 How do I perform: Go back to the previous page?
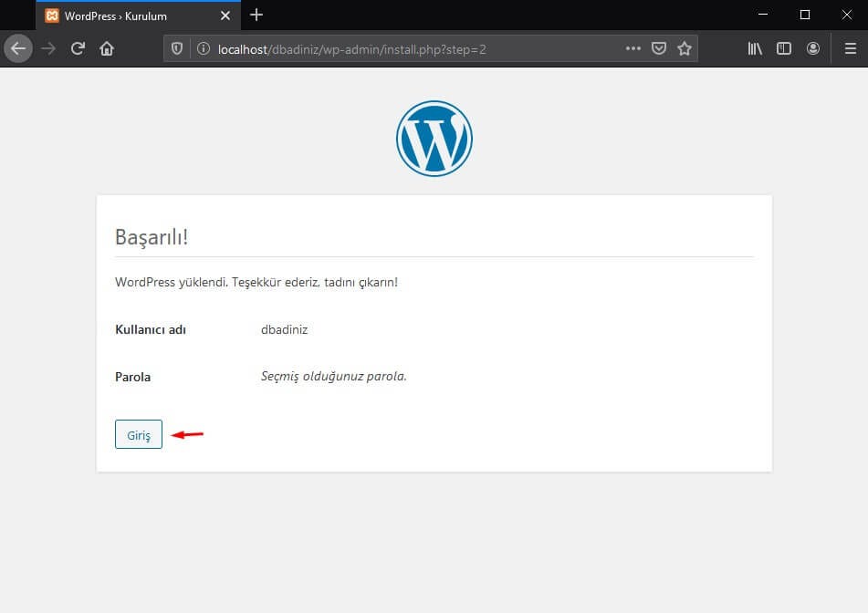18,48
